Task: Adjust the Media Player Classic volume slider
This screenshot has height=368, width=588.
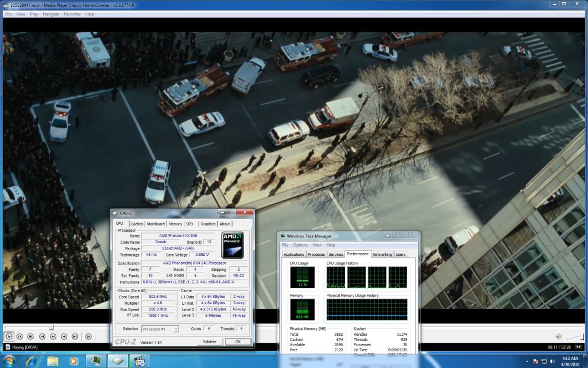Action: [x=575, y=336]
